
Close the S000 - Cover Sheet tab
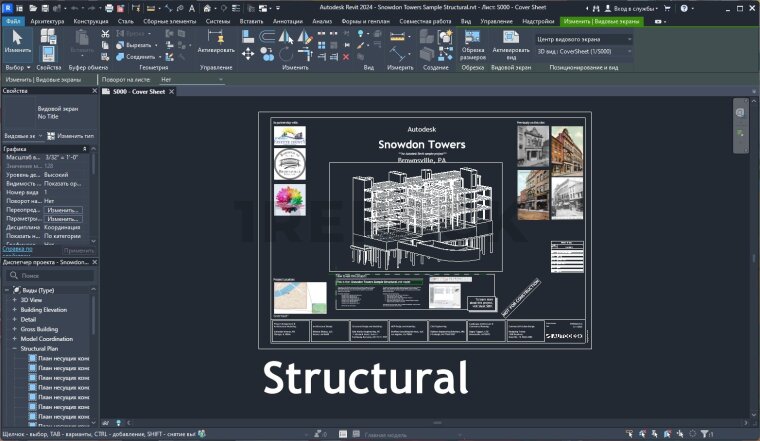pos(171,91)
